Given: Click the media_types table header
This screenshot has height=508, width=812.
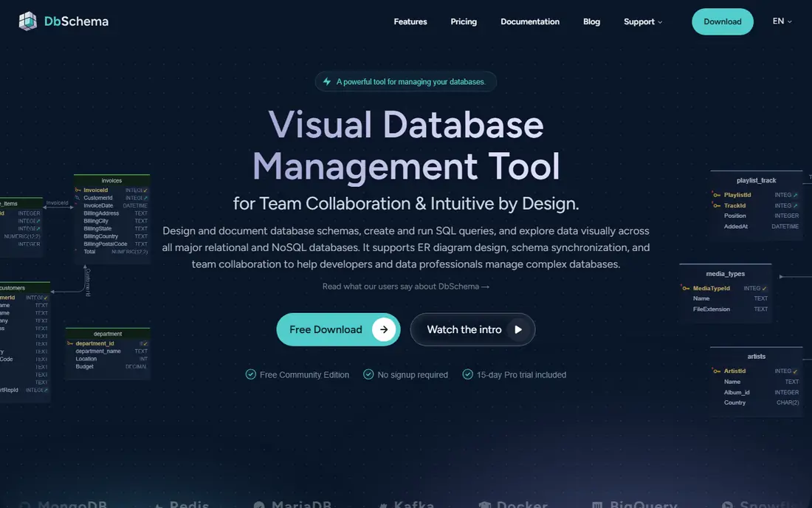Looking at the screenshot, I should 725,273.
